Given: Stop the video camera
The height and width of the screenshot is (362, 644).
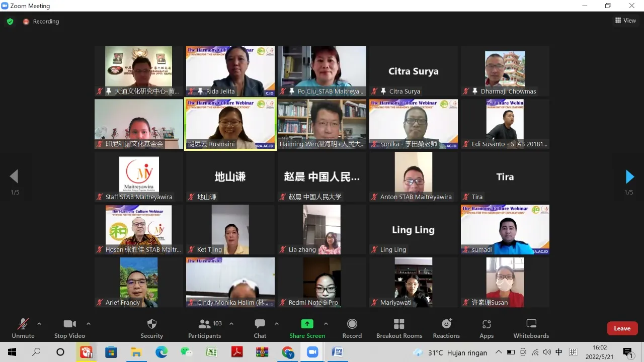Looking at the screenshot, I should point(69,328).
